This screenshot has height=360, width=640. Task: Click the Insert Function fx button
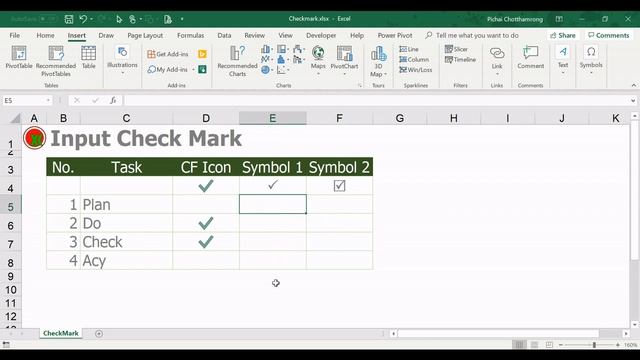coord(113,100)
